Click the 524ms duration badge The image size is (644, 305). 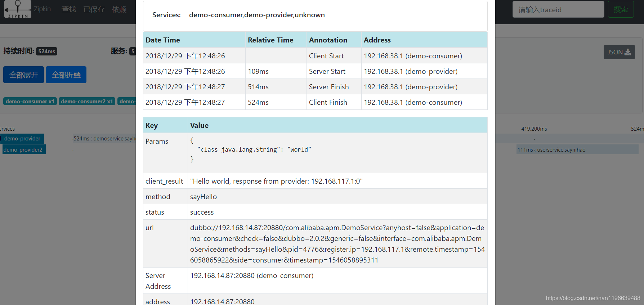click(47, 51)
